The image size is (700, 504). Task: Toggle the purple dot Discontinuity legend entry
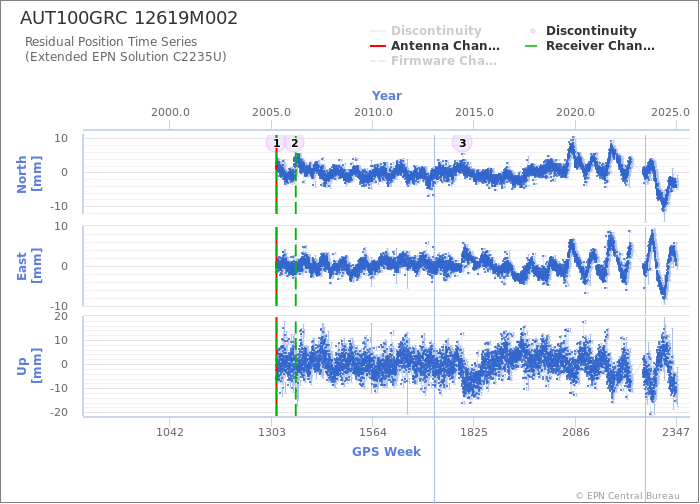point(581,31)
